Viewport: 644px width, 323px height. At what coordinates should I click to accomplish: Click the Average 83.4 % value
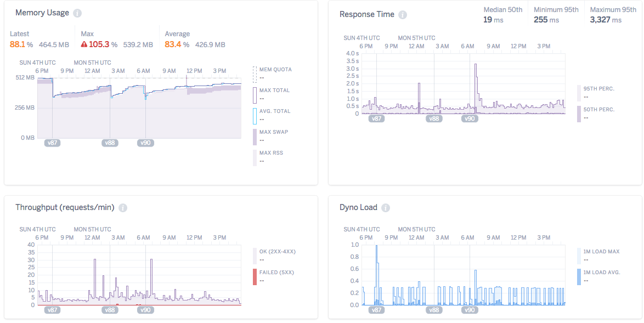point(177,44)
